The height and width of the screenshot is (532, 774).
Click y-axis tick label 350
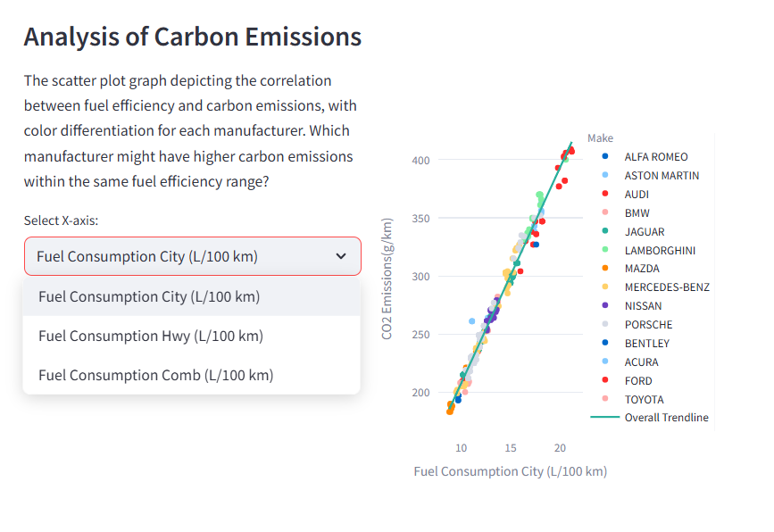421,218
